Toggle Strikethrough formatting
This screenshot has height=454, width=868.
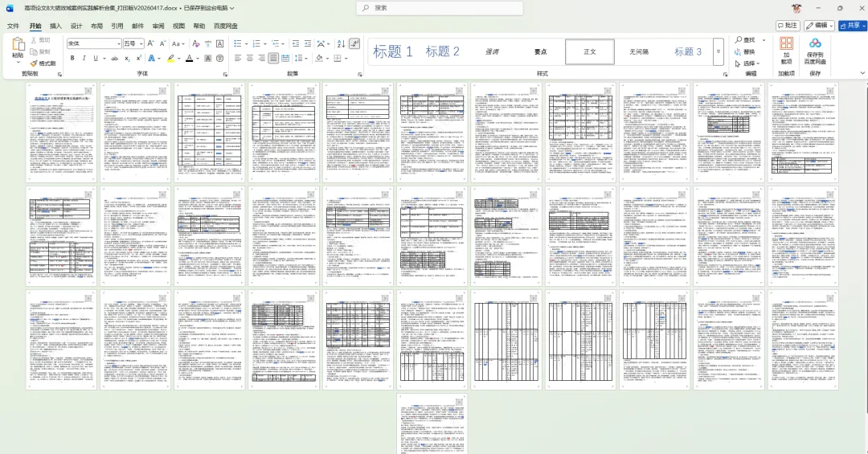point(115,58)
